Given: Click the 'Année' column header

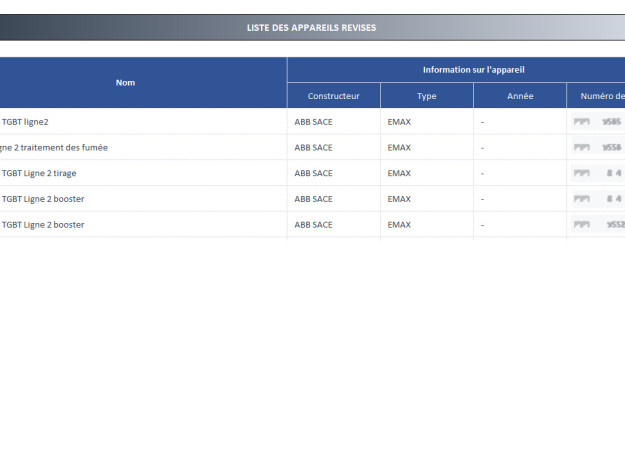Looking at the screenshot, I should (520, 96).
